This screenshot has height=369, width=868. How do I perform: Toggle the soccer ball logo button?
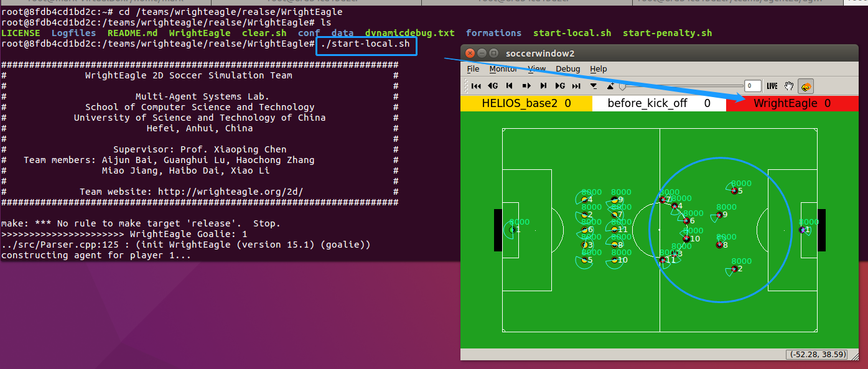click(806, 86)
